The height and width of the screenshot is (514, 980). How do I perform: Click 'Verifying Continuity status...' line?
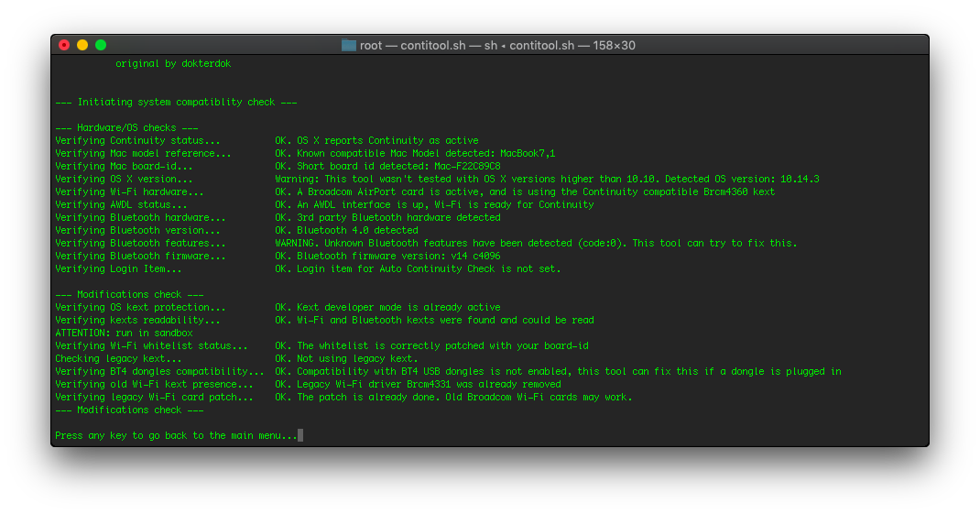click(137, 141)
